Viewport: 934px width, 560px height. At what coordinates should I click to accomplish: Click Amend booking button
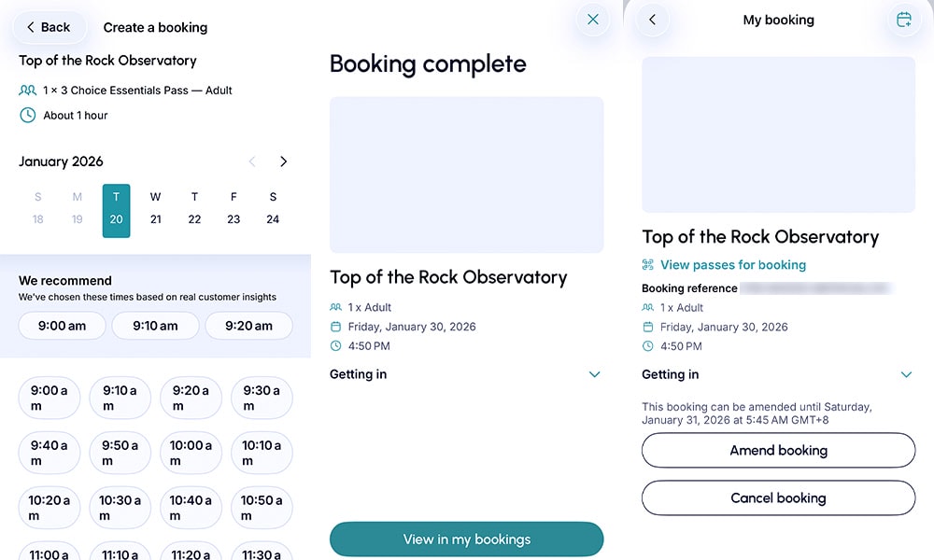[x=779, y=450]
